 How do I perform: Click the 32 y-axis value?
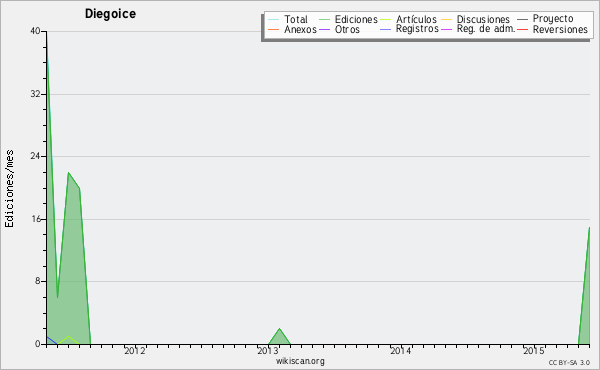tap(36, 94)
